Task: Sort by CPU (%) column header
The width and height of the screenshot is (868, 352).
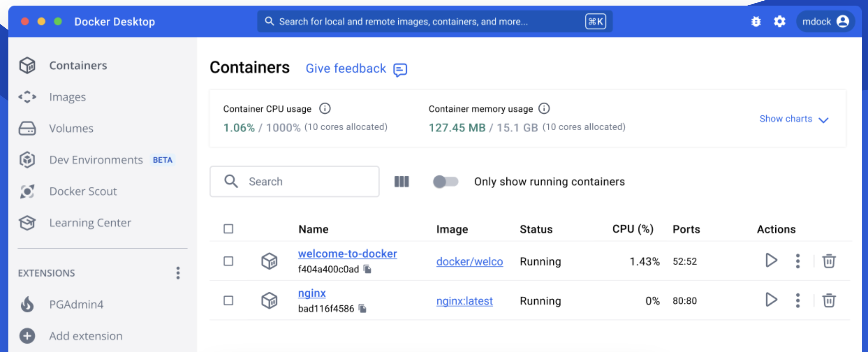Action: click(633, 229)
